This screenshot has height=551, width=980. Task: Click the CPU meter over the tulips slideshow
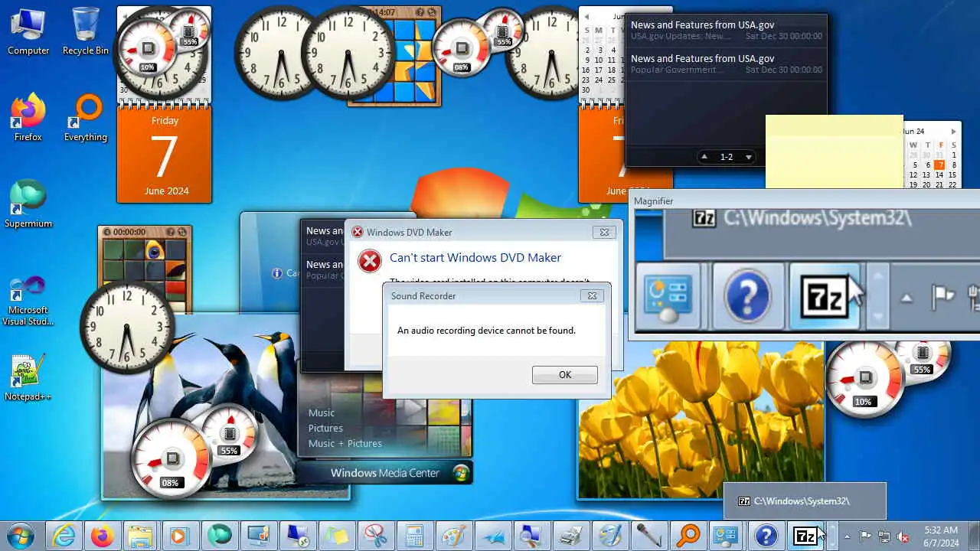point(864,380)
